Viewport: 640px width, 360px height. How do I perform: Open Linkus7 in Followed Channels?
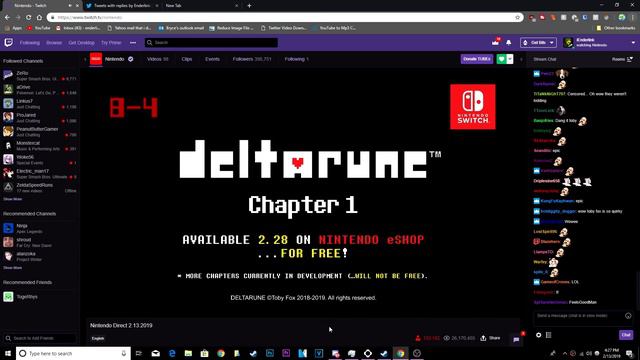pyautogui.click(x=40, y=104)
